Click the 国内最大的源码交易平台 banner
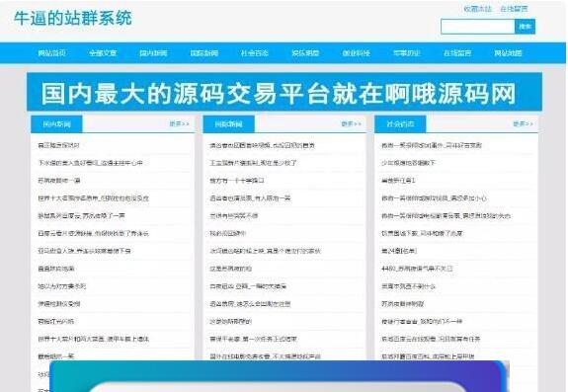568x392 pixels. (284, 92)
